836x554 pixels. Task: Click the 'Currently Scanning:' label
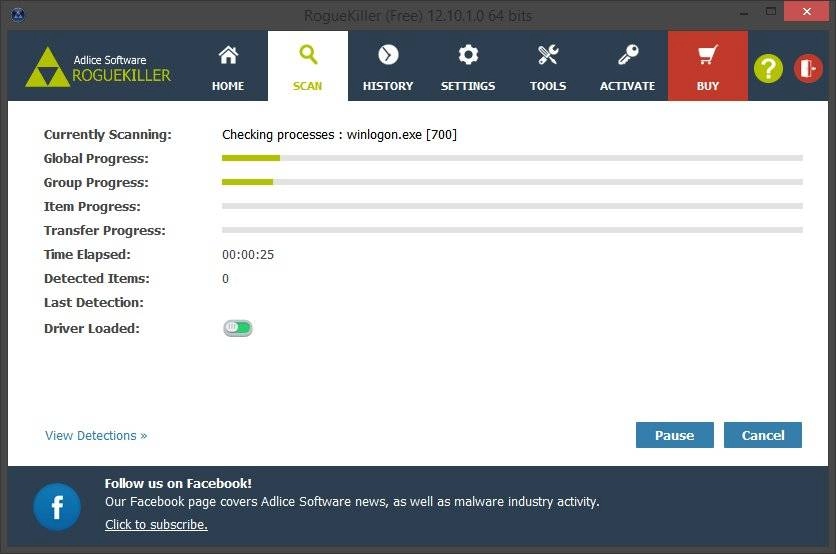coord(108,134)
